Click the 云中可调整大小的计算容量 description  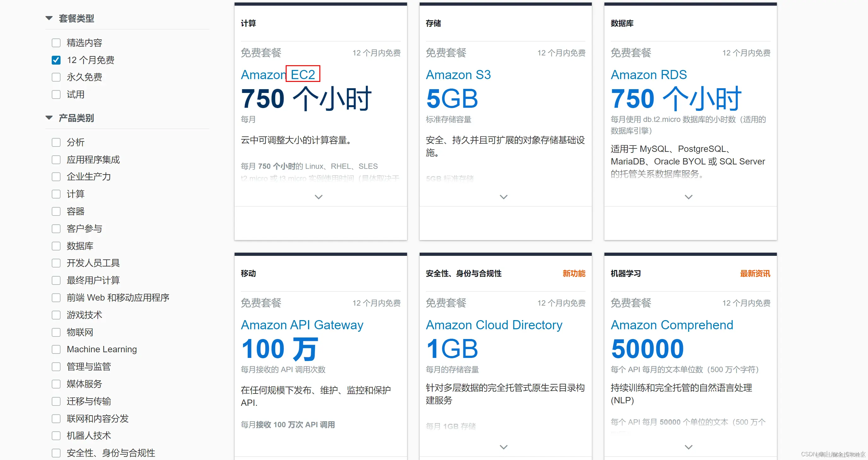click(296, 140)
